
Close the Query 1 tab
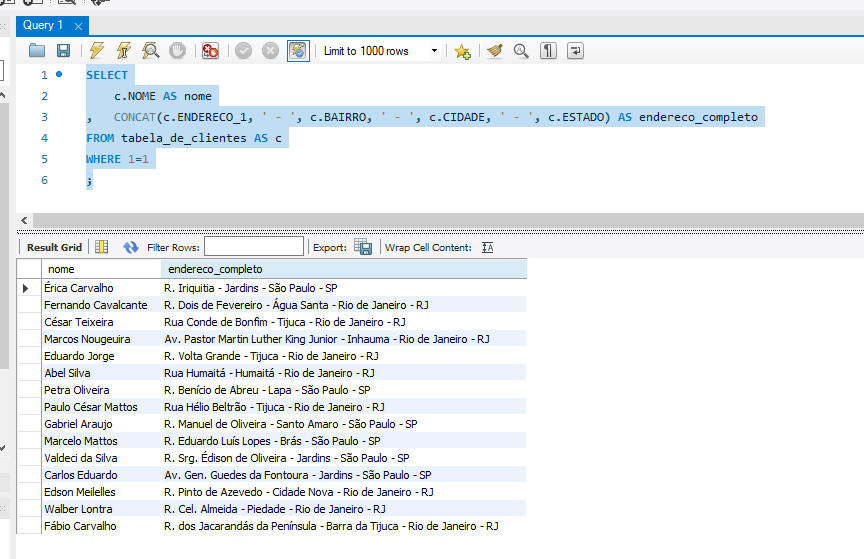[79, 26]
